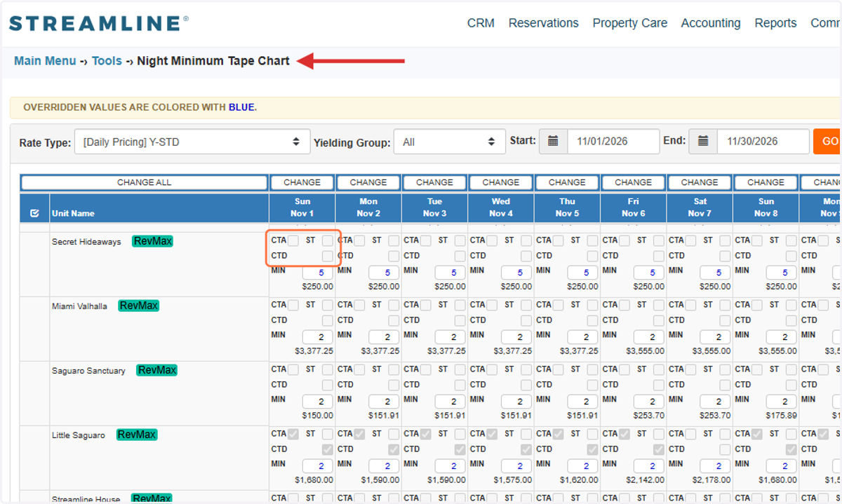The width and height of the screenshot is (842, 504).
Task: Check ST for Secret Hideaways on Nov 1
Action: (328, 240)
